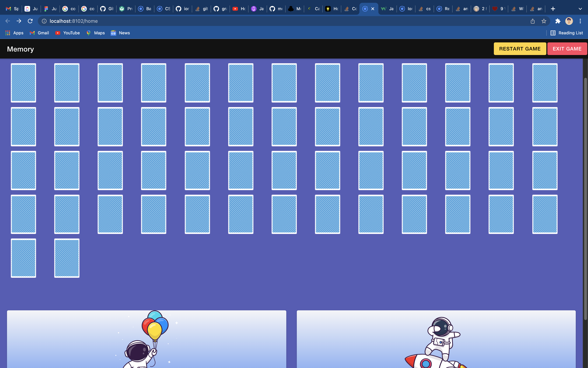Switch to the 'Ca' tab

(x=314, y=9)
